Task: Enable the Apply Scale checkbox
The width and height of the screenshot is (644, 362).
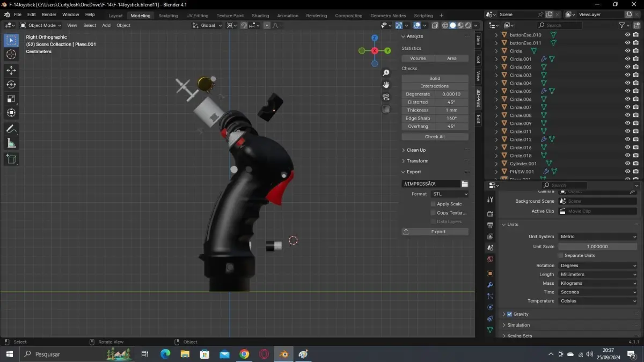Action: click(433, 204)
